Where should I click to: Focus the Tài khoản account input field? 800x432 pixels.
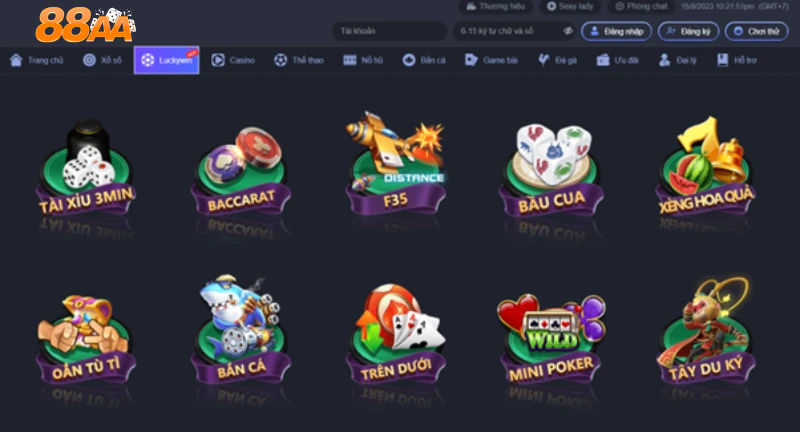[x=389, y=31]
